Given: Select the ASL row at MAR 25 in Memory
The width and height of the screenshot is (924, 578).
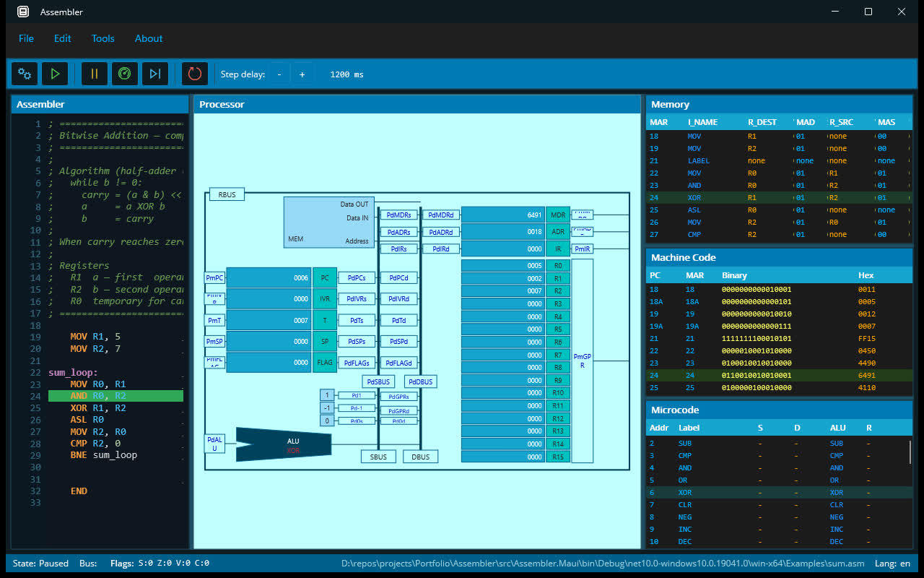Looking at the screenshot, I should (779, 210).
